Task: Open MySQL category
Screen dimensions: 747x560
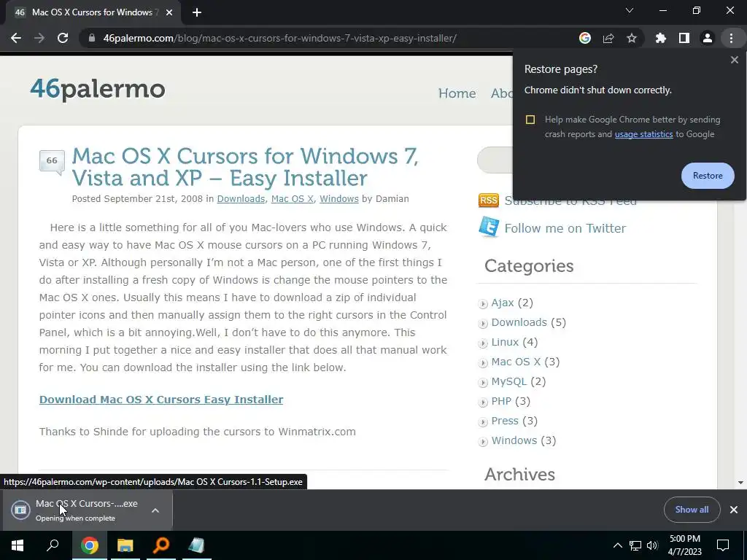Action: pyautogui.click(x=508, y=381)
